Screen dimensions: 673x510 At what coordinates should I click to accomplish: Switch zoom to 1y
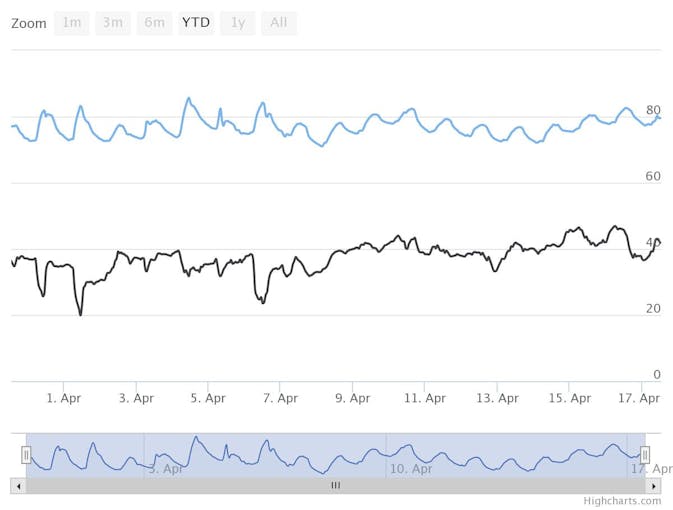[x=237, y=22]
